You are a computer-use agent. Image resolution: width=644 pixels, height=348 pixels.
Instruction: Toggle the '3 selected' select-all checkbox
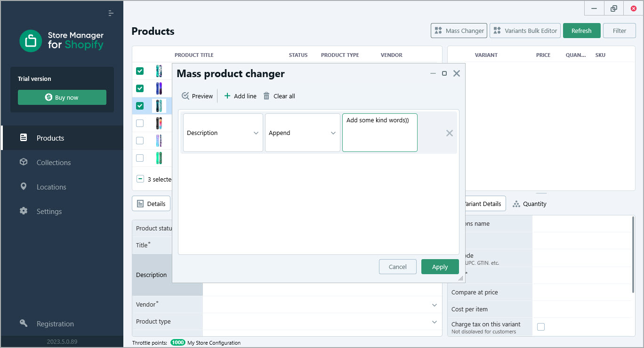click(x=140, y=179)
